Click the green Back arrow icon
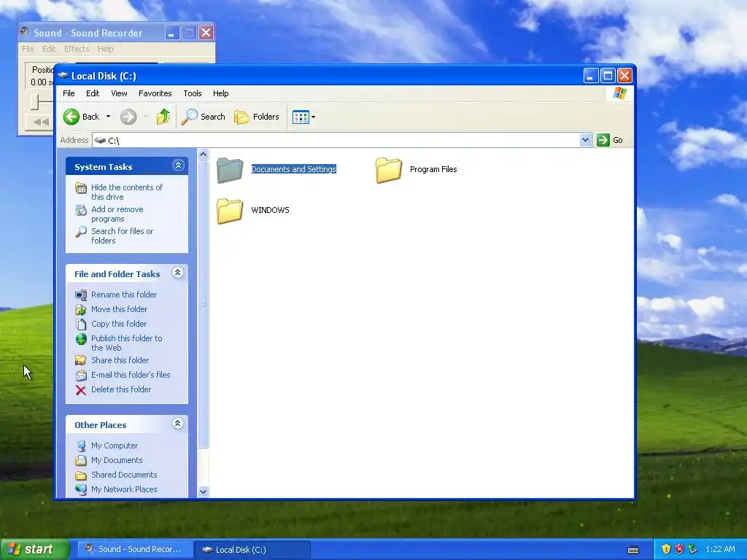The image size is (747, 560). click(71, 117)
